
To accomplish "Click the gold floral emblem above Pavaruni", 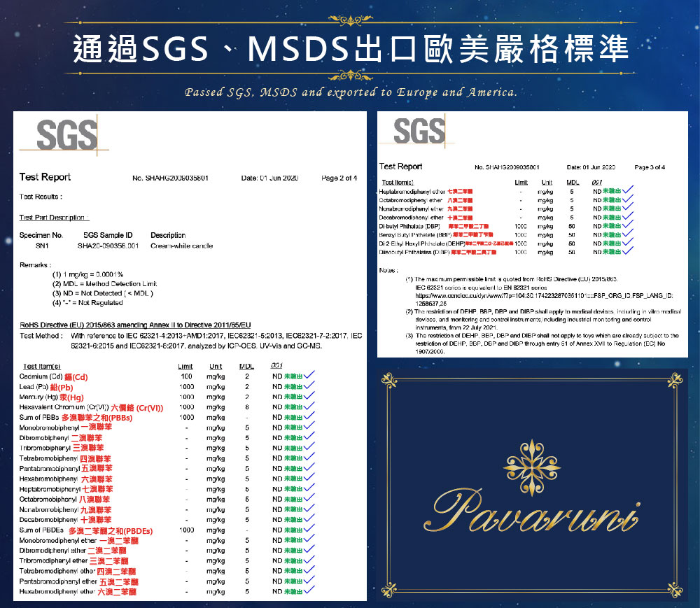I will pyautogui.click(x=532, y=467).
